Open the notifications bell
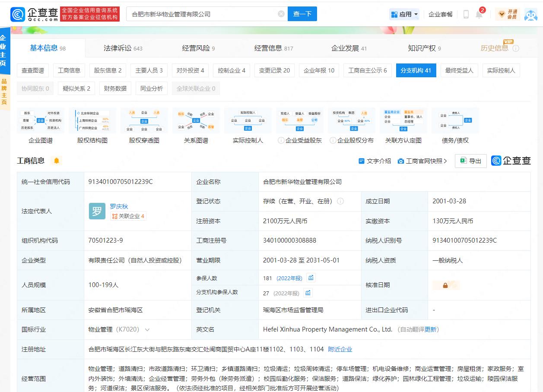The width and height of the screenshot is (543, 392). [x=479, y=14]
